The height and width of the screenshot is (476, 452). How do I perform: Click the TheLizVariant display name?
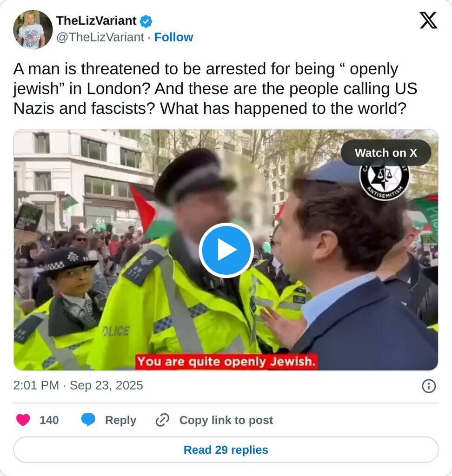(x=96, y=20)
